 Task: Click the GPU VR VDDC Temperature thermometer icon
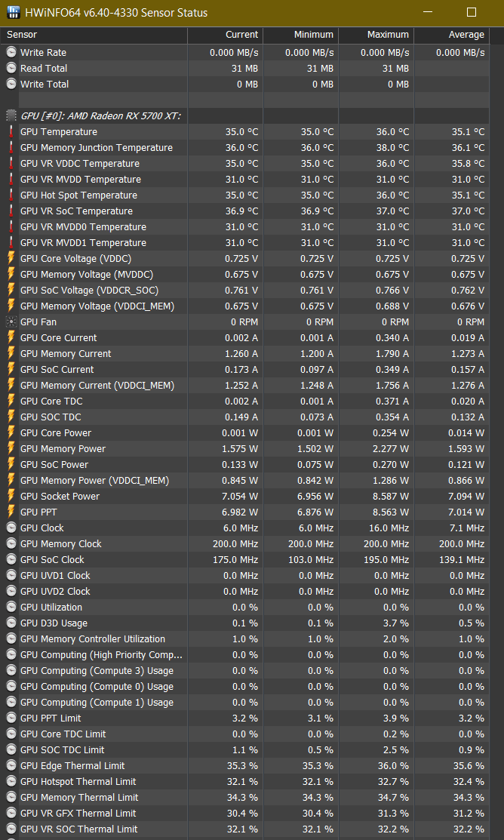point(11,163)
